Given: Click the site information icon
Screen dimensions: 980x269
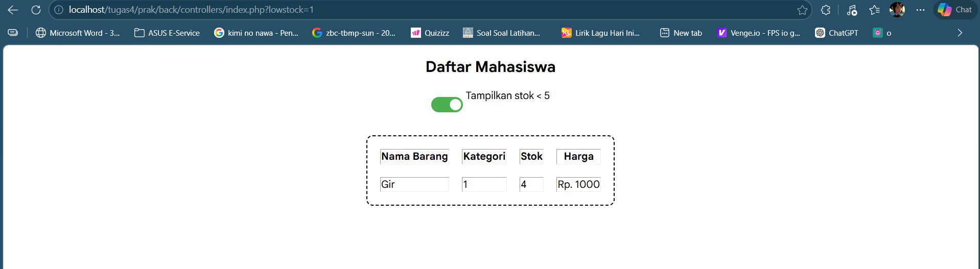Looking at the screenshot, I should point(59,10).
